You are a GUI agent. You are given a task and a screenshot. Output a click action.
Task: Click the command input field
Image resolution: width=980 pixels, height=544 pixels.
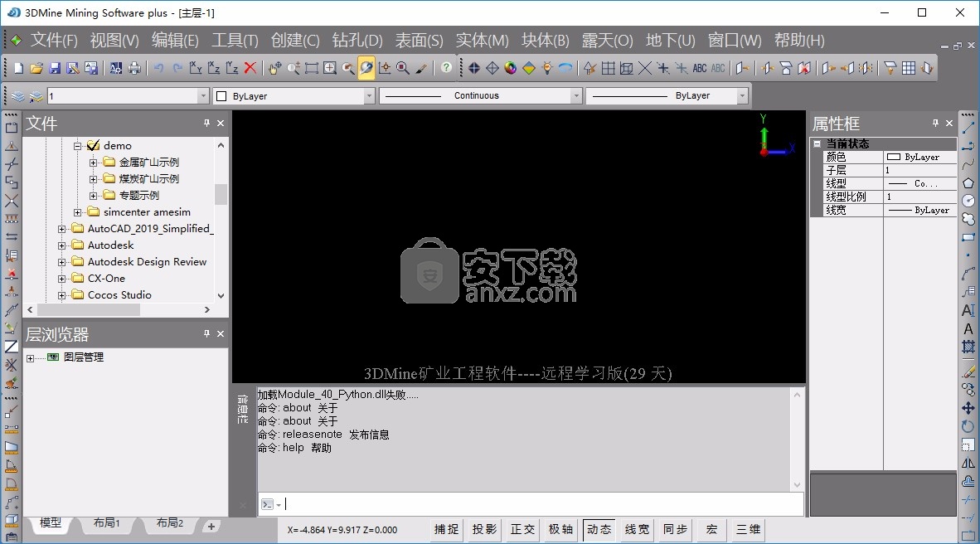(531, 504)
